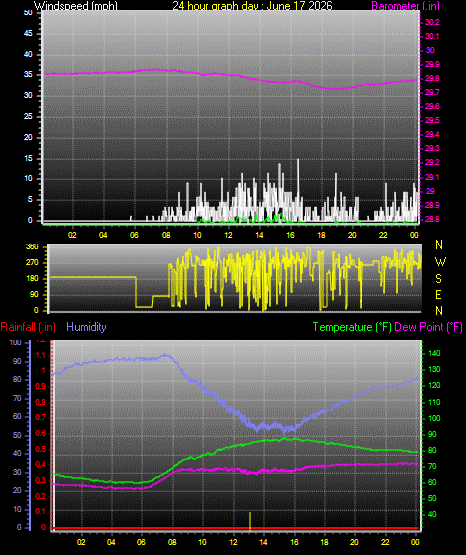Viewport: 466px width, 555px height.
Task: Click the blue 100 humidity axis value
Action: pos(16,343)
